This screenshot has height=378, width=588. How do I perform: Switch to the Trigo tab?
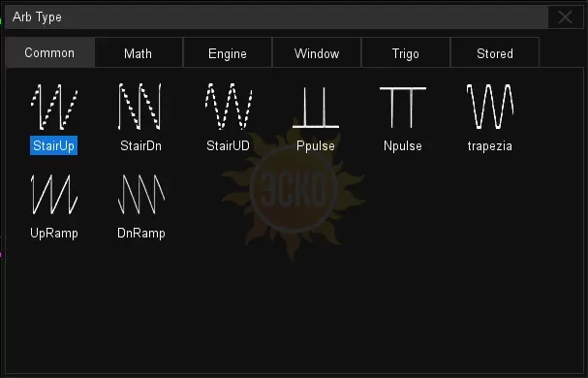point(405,53)
